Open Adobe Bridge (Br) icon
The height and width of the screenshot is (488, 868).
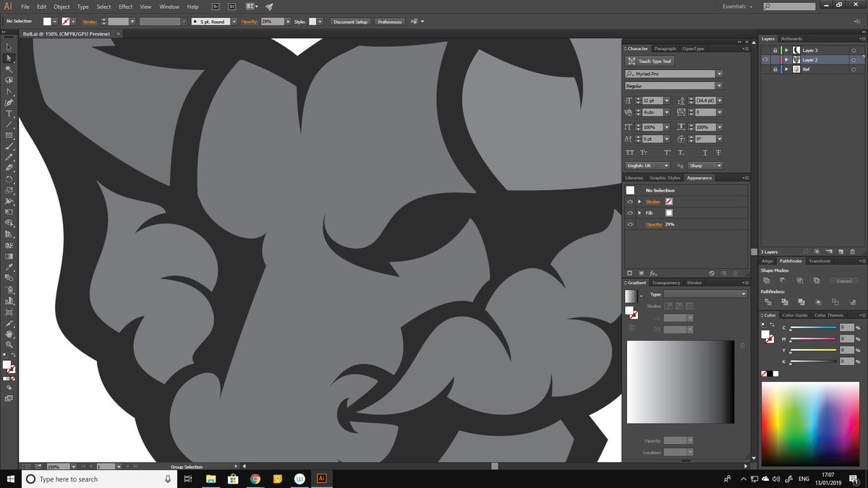click(216, 7)
